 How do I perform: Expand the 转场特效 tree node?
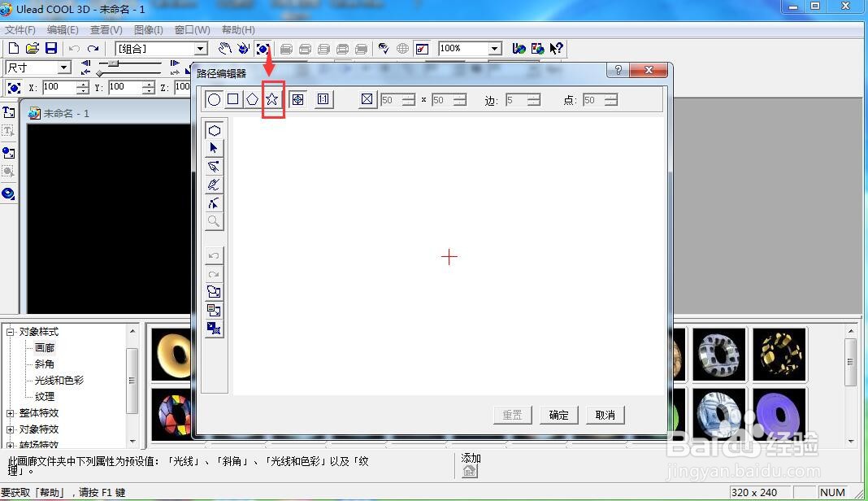10,445
